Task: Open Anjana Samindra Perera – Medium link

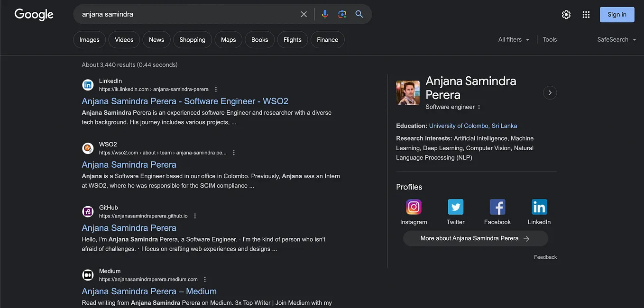Action: click(x=149, y=291)
